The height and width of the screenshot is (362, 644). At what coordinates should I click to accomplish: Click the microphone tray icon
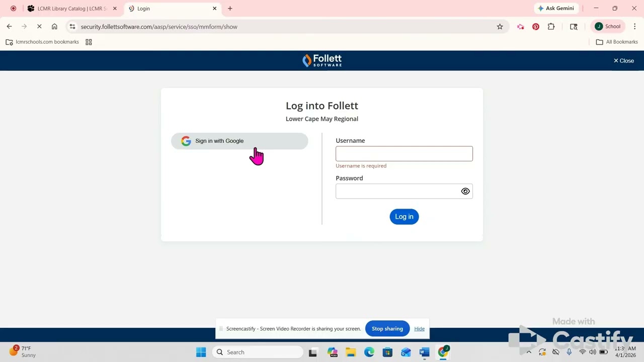pyautogui.click(x=569, y=352)
